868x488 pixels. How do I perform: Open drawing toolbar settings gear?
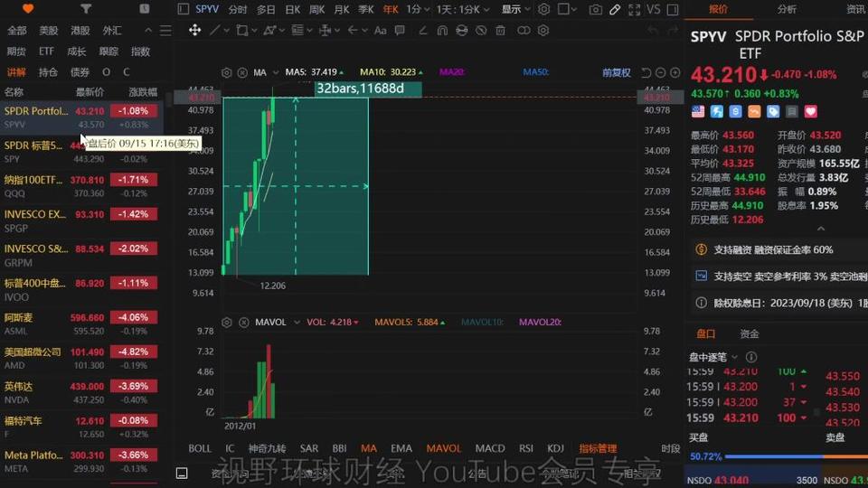[543, 31]
